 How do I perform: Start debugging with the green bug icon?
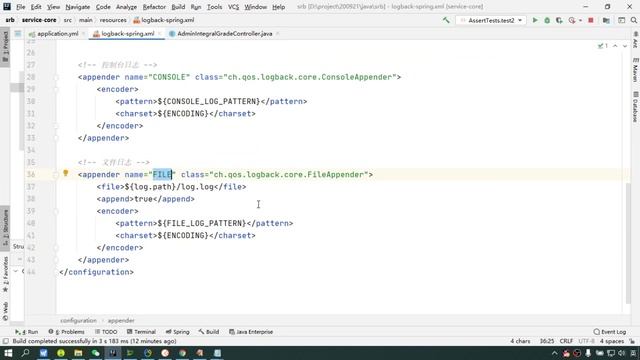(x=547, y=20)
